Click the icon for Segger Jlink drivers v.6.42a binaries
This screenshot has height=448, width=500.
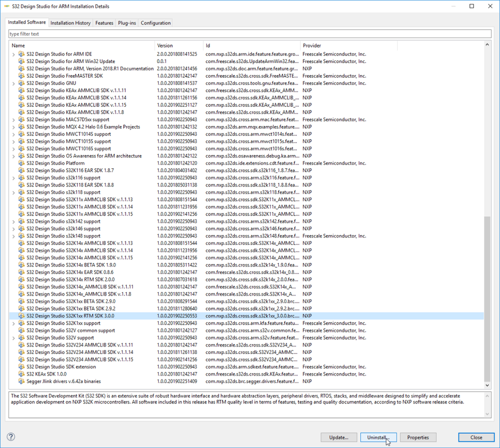click(22, 381)
